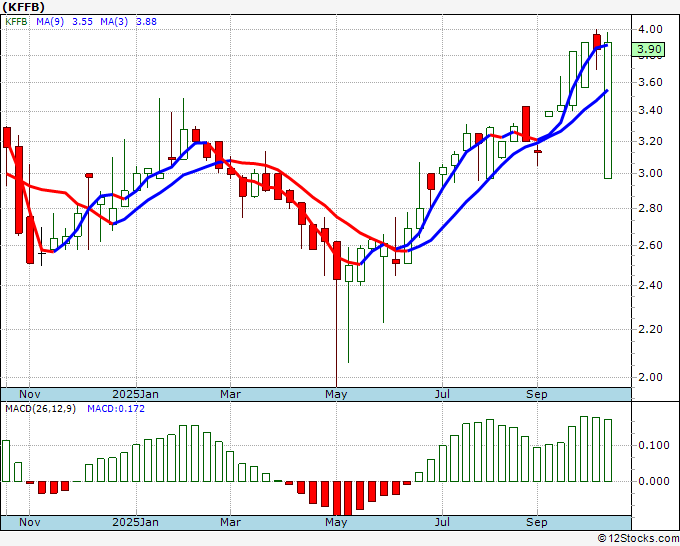Click the MA(9) value 3.55
The image size is (680, 546).
click(82, 22)
